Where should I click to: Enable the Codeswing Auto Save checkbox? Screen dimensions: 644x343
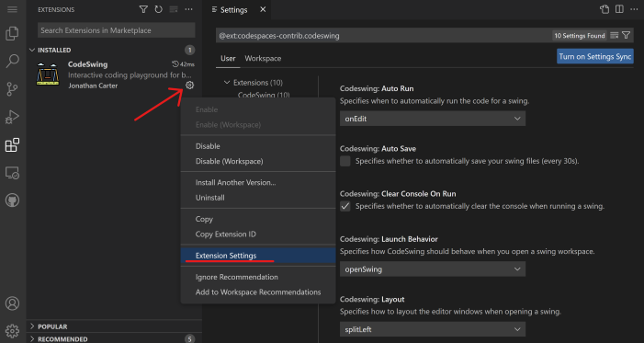(345, 161)
